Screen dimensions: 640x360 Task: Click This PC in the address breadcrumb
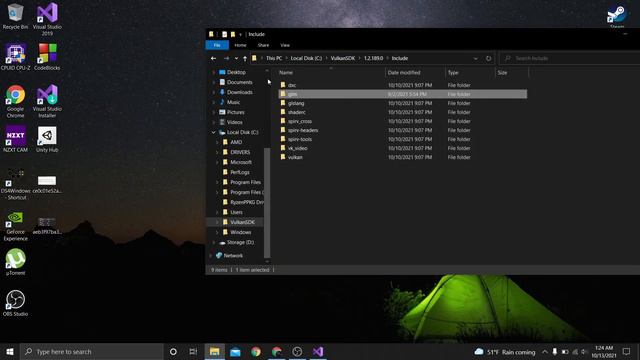274,58
